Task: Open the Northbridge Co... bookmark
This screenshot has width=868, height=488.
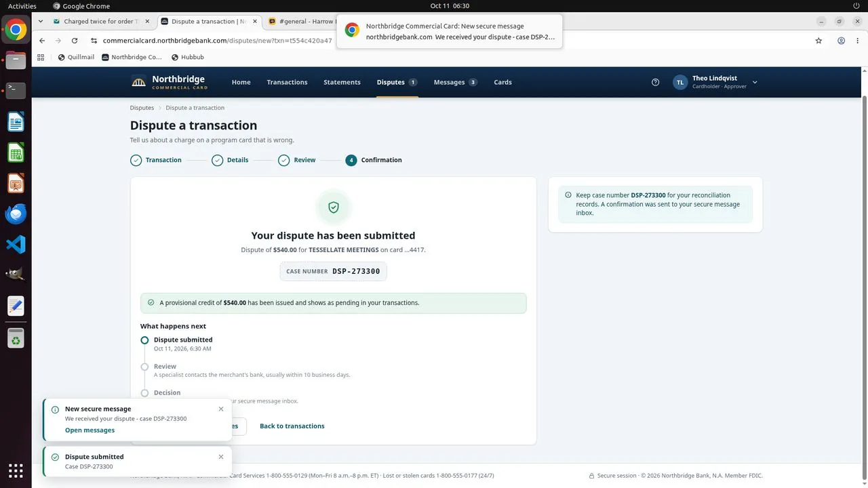Action: click(x=132, y=58)
